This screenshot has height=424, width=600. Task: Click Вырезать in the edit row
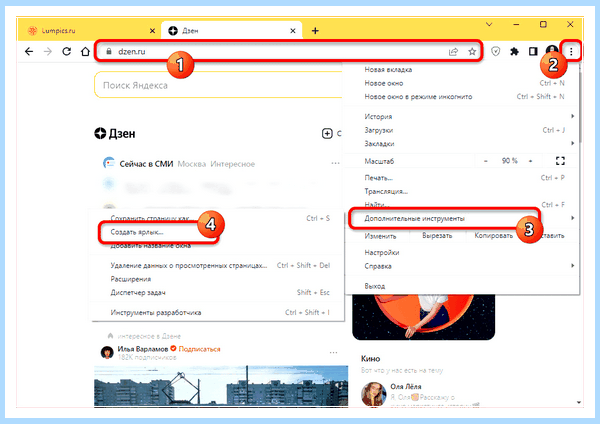pos(437,235)
